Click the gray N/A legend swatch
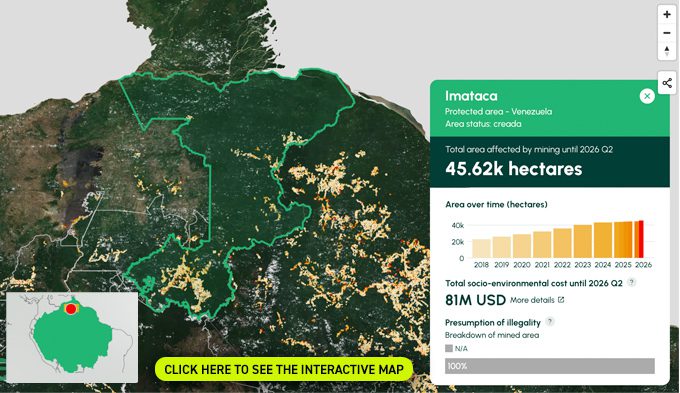Screen dimensions: 680x393 click(449, 348)
